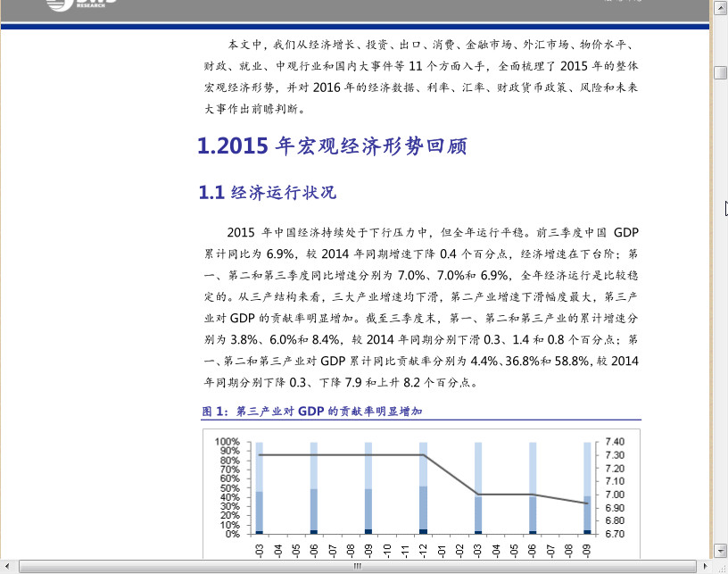Click the last paragraph line starting "年同期分别下降 0.3"
Image resolution: width=728 pixels, height=574 pixels.
pos(340,382)
